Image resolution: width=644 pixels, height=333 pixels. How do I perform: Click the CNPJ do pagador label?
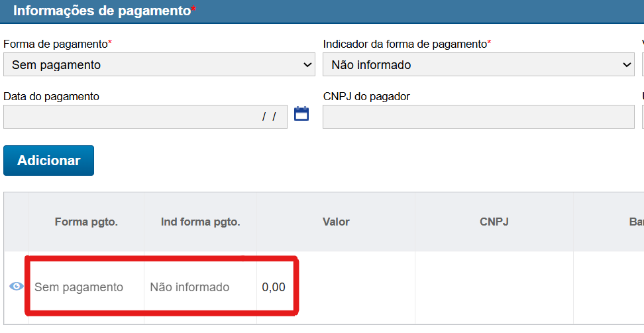coord(366,96)
